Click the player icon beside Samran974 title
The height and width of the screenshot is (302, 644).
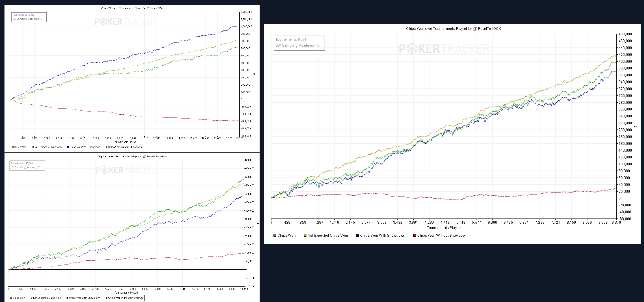click(x=147, y=8)
